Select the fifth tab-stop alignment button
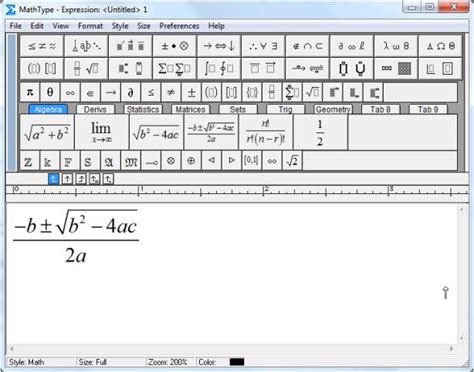This screenshot has width=474, height=372. (108, 179)
